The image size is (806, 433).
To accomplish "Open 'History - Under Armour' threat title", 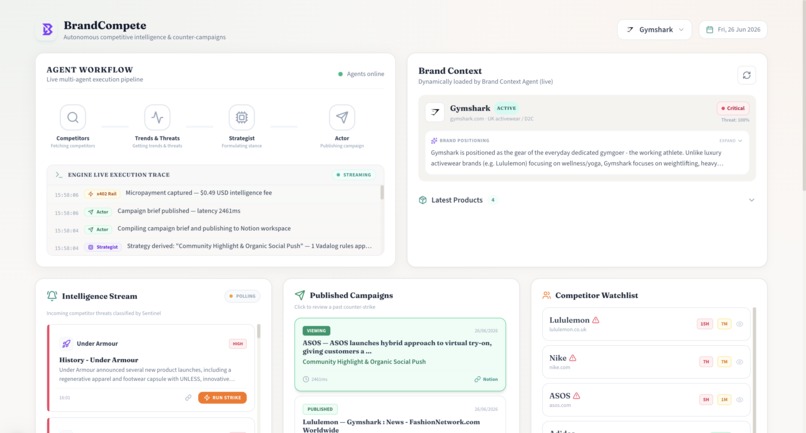I will pos(99,360).
